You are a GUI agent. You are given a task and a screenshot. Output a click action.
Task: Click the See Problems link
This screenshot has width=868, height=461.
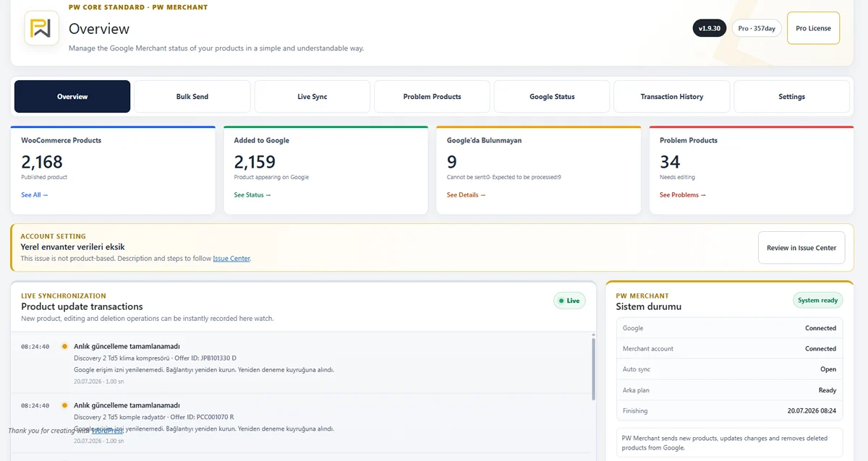point(683,195)
